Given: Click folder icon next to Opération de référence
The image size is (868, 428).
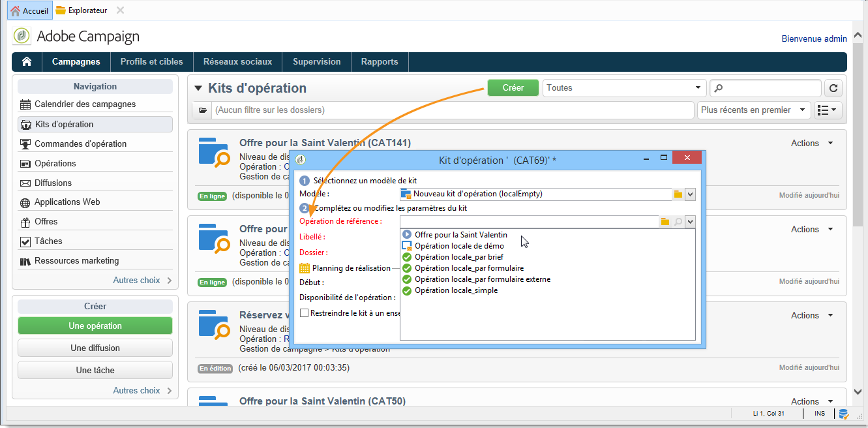Looking at the screenshot, I should click(665, 222).
